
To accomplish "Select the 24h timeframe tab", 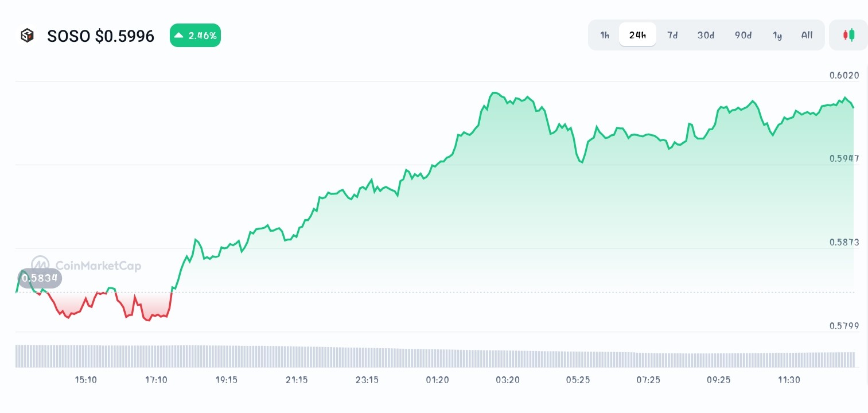I will [x=637, y=35].
